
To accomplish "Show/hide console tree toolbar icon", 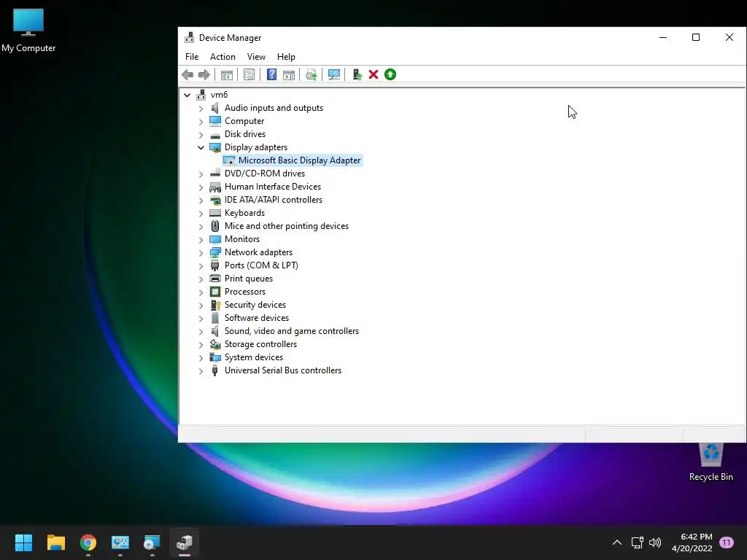I will 227,75.
